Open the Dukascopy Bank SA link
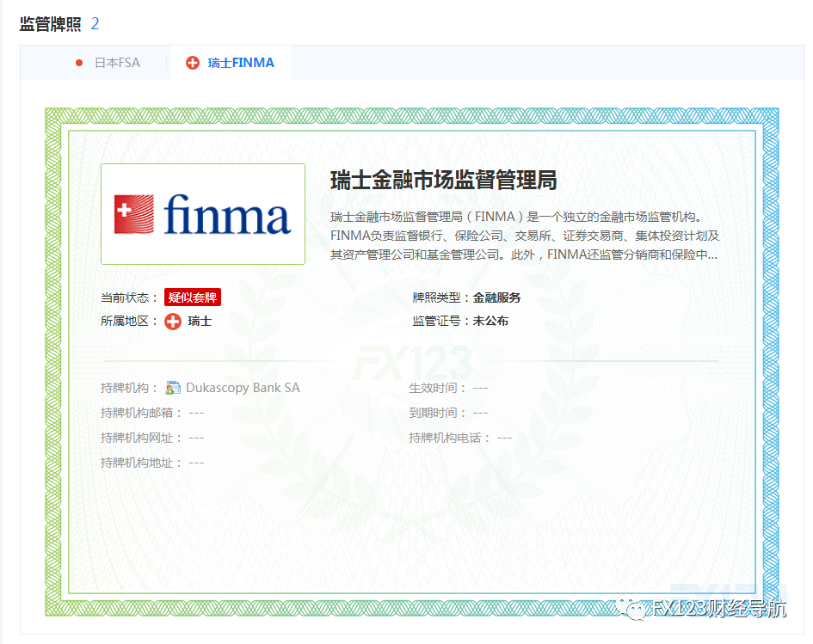The width and height of the screenshot is (813, 644). point(243,388)
